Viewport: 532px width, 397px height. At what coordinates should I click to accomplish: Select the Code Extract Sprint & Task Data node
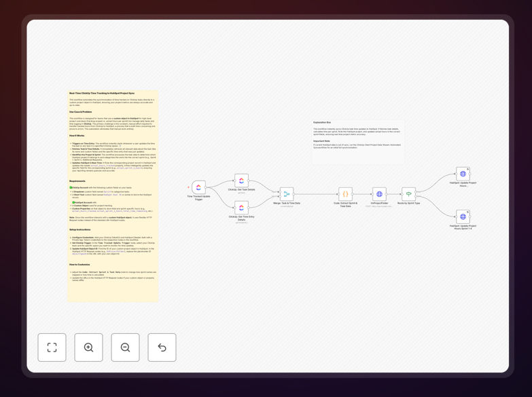(345, 194)
